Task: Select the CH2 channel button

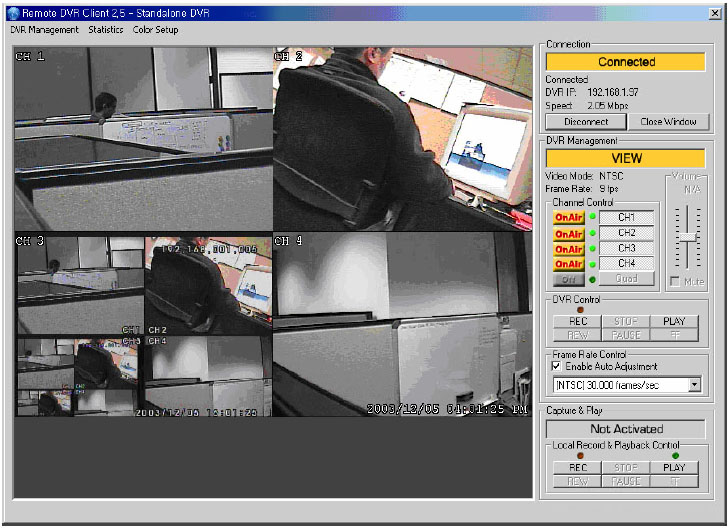Action: (626, 233)
